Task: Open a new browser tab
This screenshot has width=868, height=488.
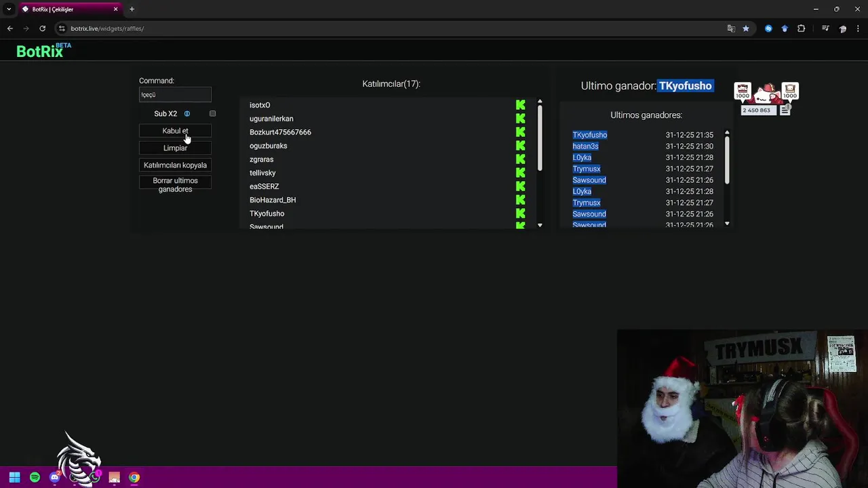Action: (x=132, y=9)
